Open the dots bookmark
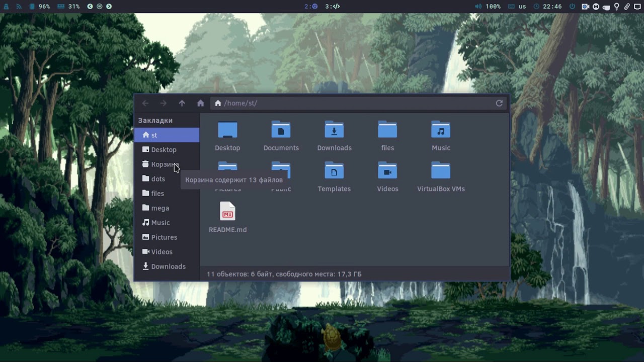 pos(158,179)
